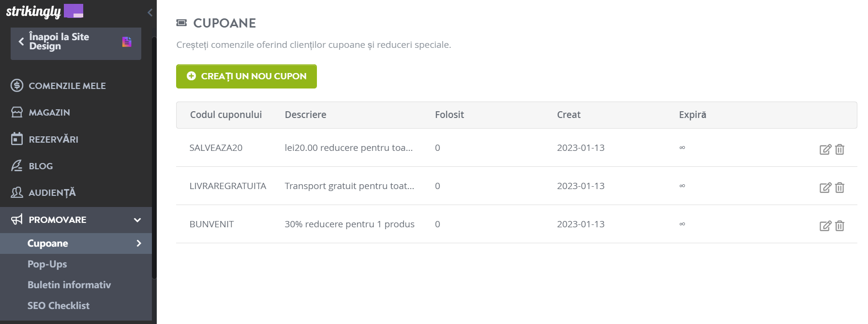The image size is (868, 324).
Task: Create a new coupon
Action: click(x=246, y=76)
